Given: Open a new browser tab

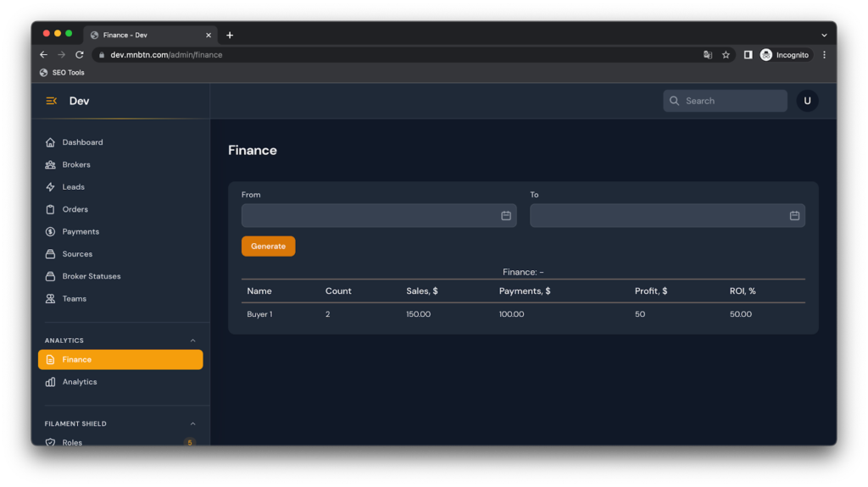Looking at the screenshot, I should point(230,35).
